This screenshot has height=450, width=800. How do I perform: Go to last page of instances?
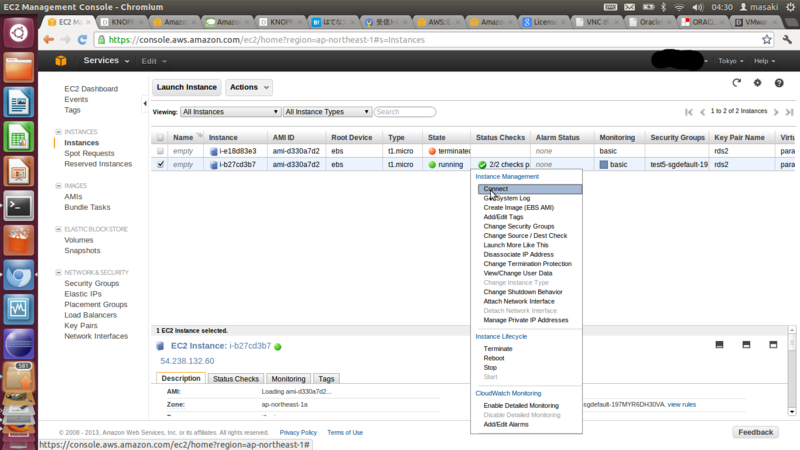(789, 112)
